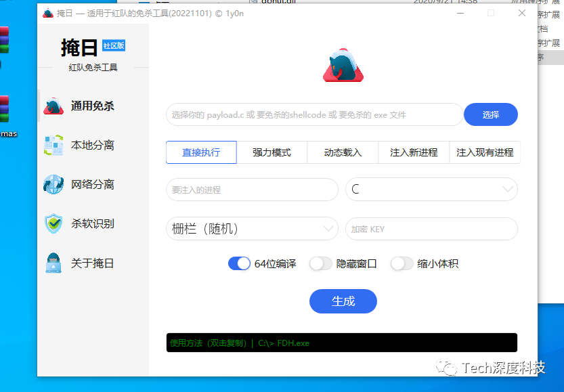This screenshot has width=564, height=392.
Task: Click the 杀软识别 shield icon
Action: click(53, 223)
